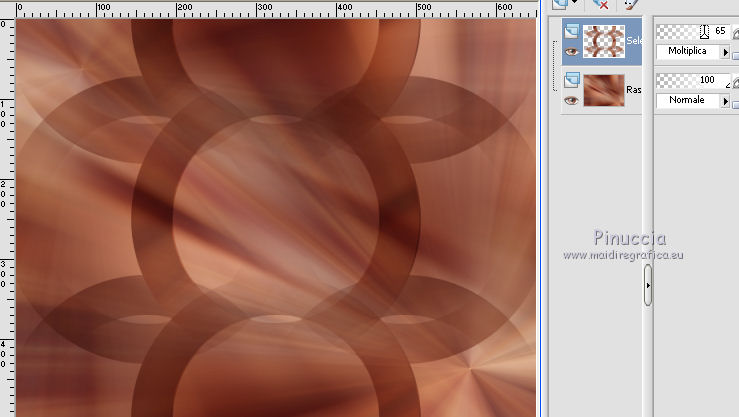Open the Moltiplica blend mode dropdown

693,51
